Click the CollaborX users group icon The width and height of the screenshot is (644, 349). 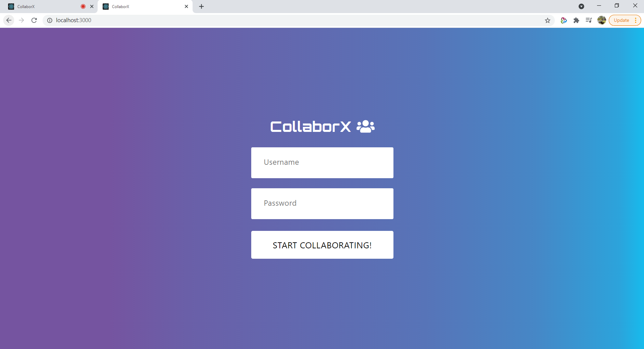coord(366,127)
